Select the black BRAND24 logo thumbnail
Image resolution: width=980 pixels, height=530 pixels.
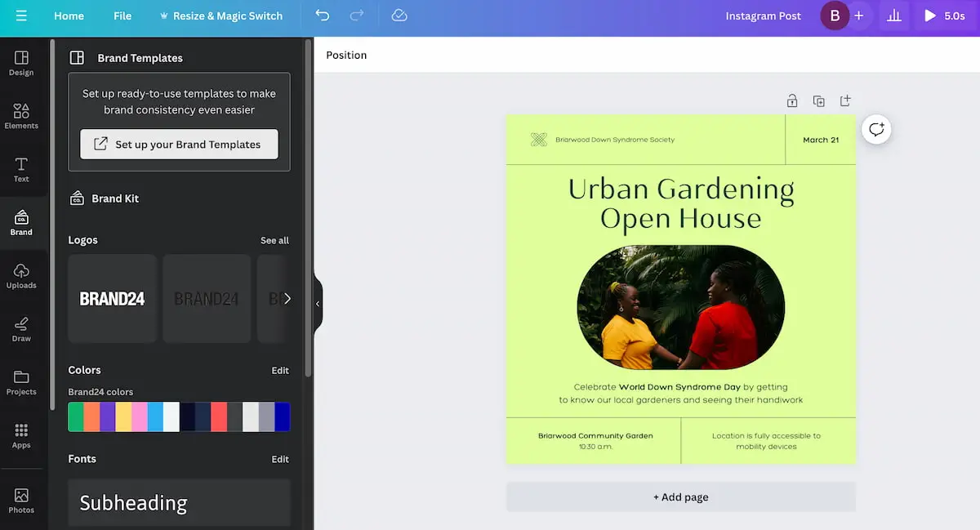pos(112,297)
